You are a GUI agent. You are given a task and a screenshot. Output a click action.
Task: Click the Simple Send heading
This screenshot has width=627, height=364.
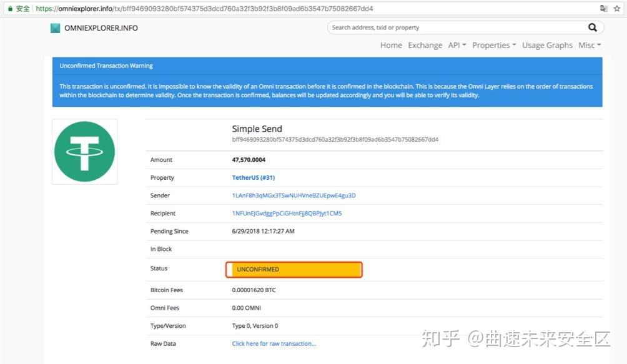point(257,129)
